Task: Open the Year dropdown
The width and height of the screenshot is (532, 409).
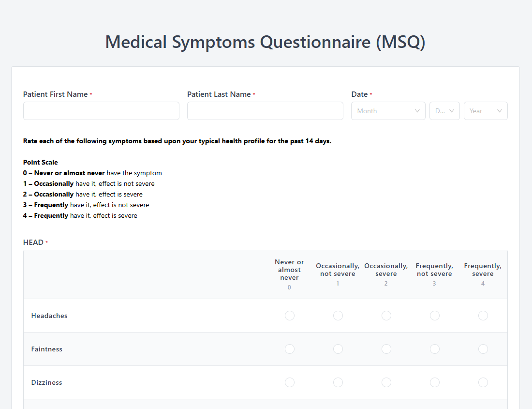Action: pos(486,111)
